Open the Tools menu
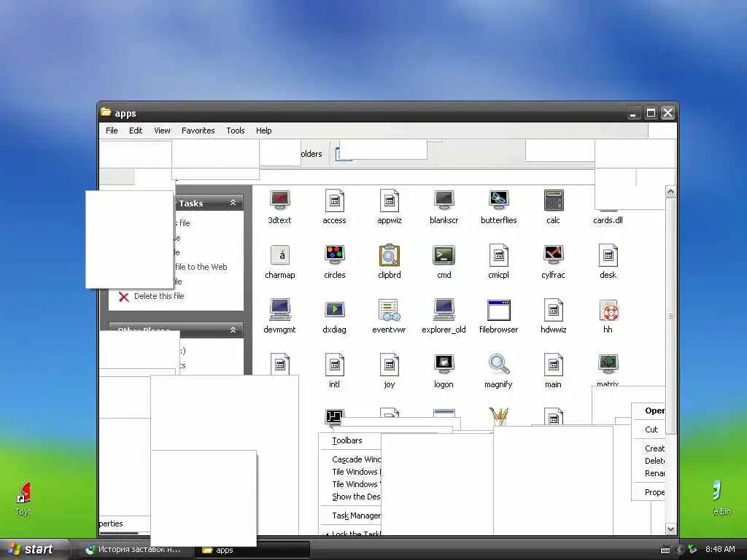Screen dimensions: 747x560 tap(236, 131)
